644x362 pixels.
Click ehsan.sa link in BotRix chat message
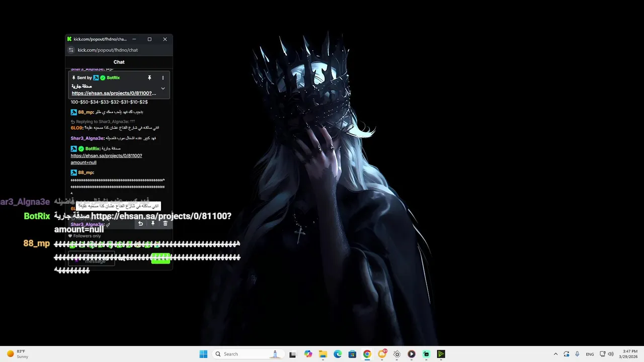(106, 159)
